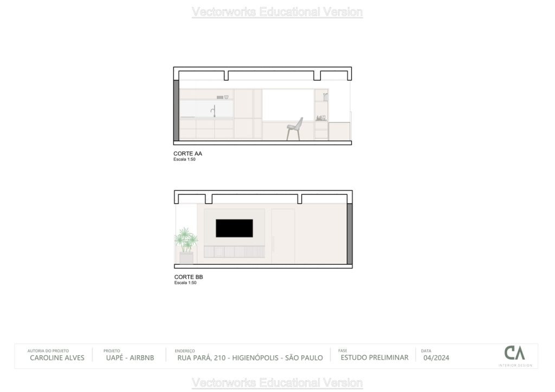Click the bottles on the lower niche shelf

[320, 117]
